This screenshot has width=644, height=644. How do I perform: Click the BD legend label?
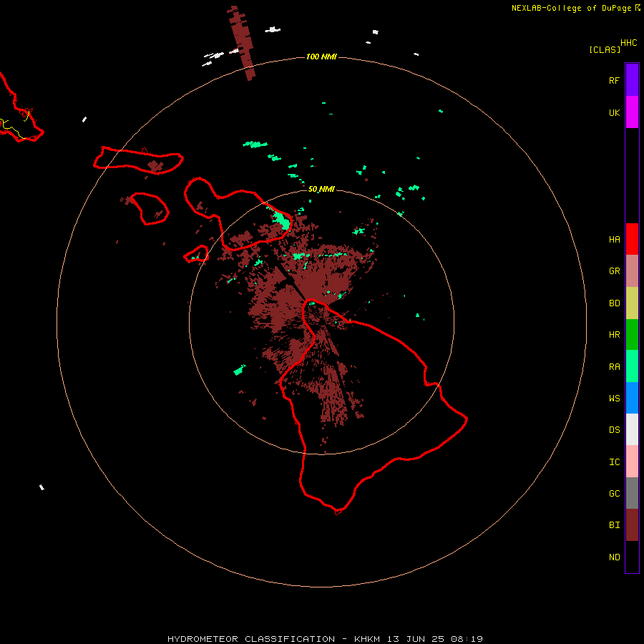pyautogui.click(x=614, y=303)
